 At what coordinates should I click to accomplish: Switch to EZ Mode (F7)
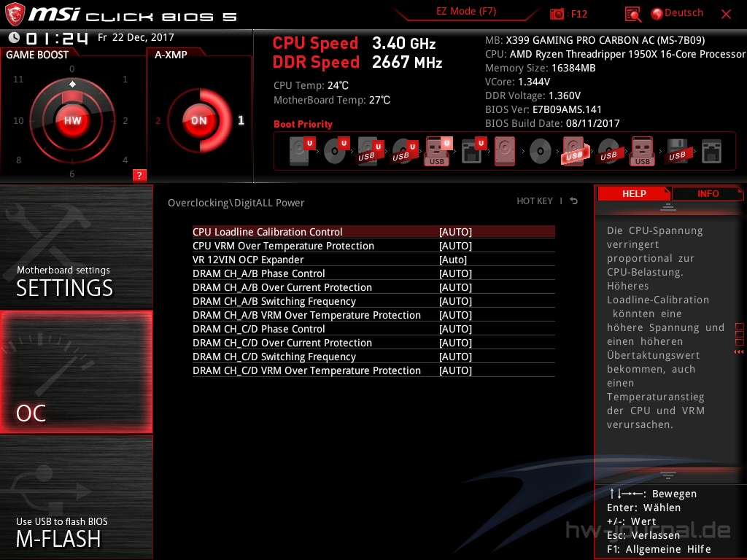(x=466, y=11)
